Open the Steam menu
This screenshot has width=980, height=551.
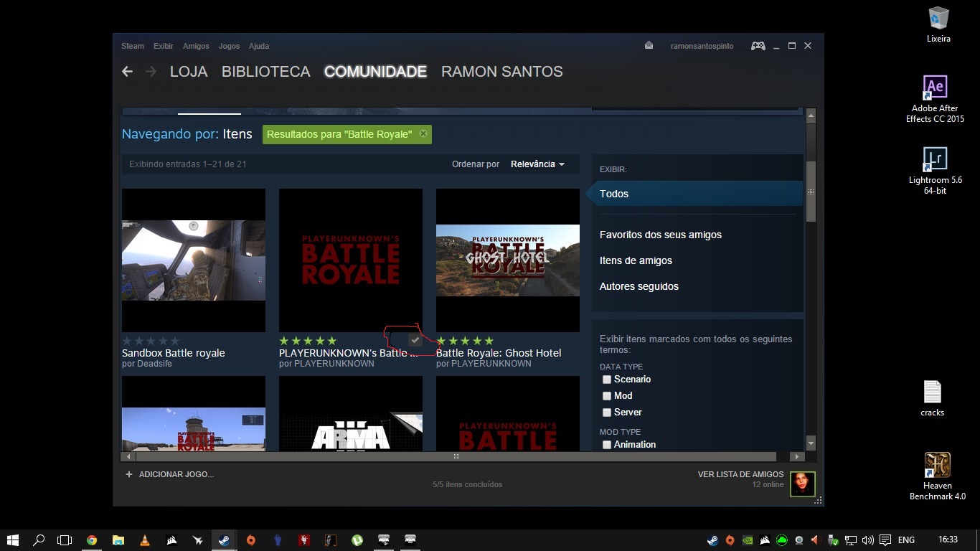click(x=133, y=46)
